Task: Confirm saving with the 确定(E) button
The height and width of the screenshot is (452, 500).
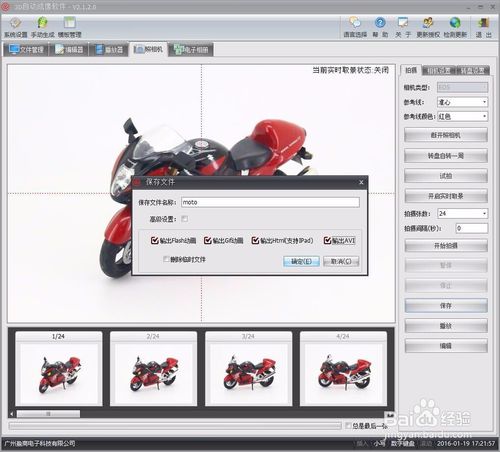Action: point(301,261)
